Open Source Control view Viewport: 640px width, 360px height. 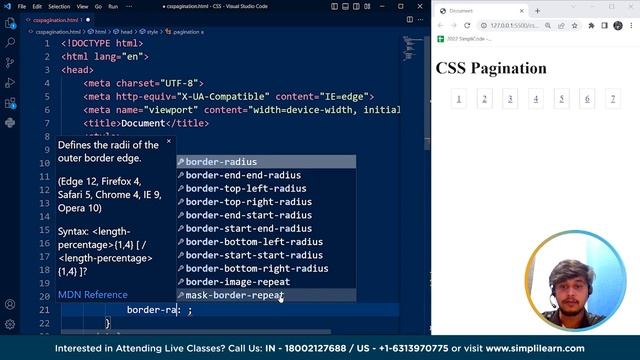[x=10, y=62]
